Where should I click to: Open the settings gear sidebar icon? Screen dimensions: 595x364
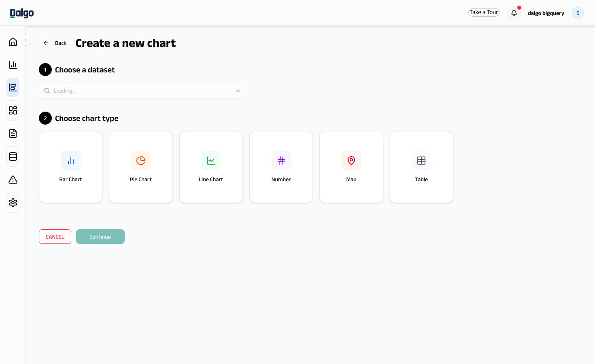click(13, 203)
